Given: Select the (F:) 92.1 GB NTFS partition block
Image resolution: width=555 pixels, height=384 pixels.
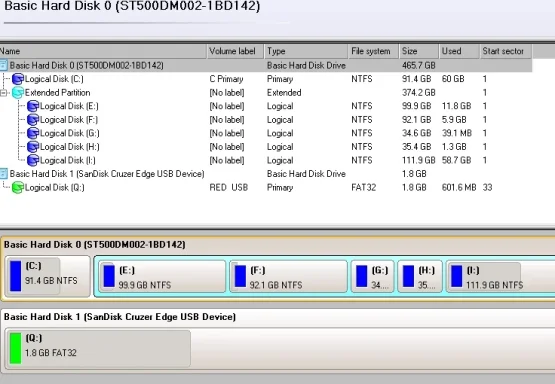Looking at the screenshot, I should [288, 277].
